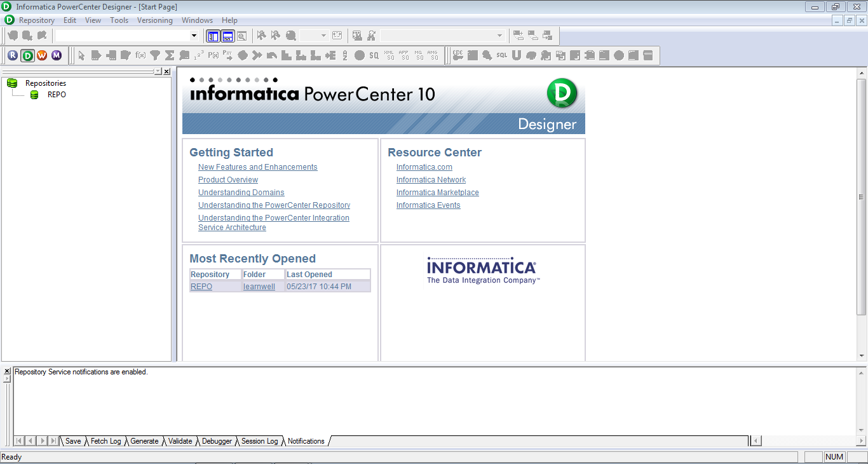The height and width of the screenshot is (464, 868).
Task: Click the "05/23/17 10:44 PM" last opened cell
Action: click(327, 287)
